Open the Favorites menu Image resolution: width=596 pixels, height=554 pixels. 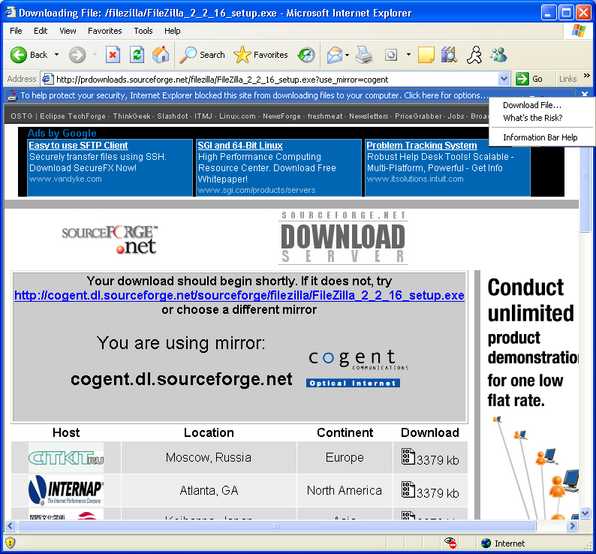[x=105, y=31]
